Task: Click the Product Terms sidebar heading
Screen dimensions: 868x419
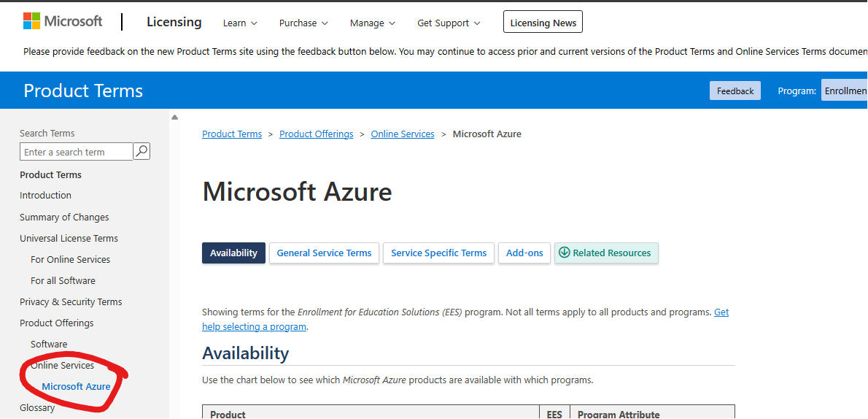Action: [x=50, y=174]
